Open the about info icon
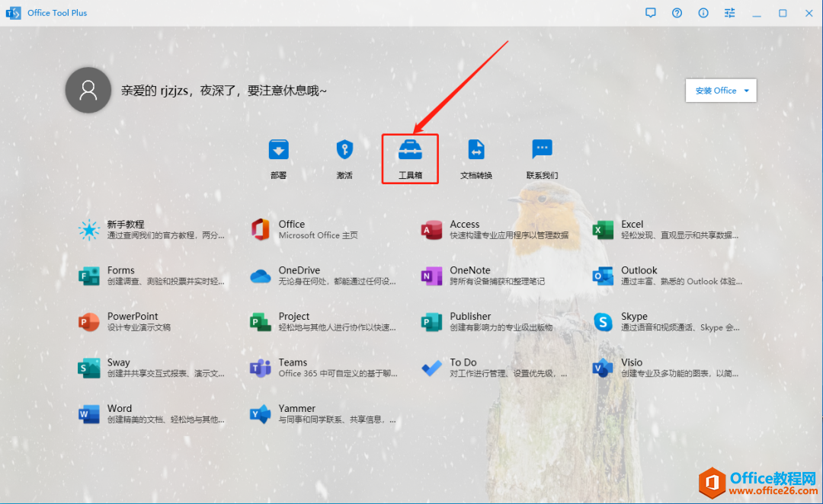 pos(703,13)
